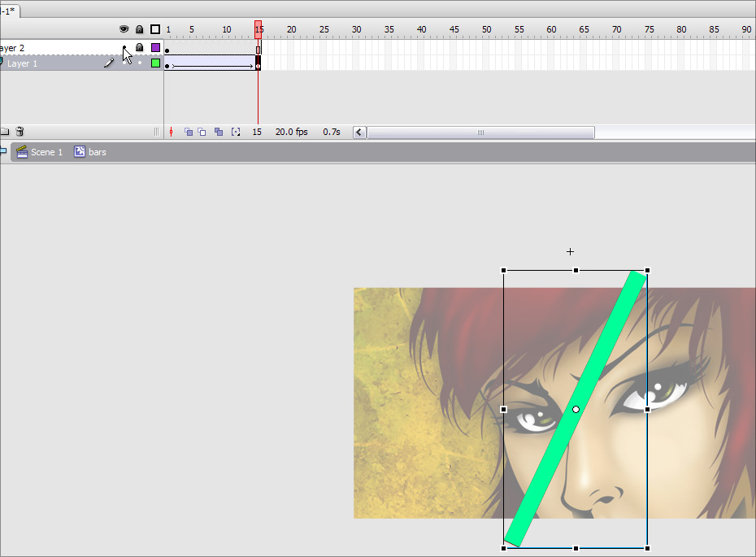
Task: Enable Onion Skin Outlines button
Action: [202, 132]
